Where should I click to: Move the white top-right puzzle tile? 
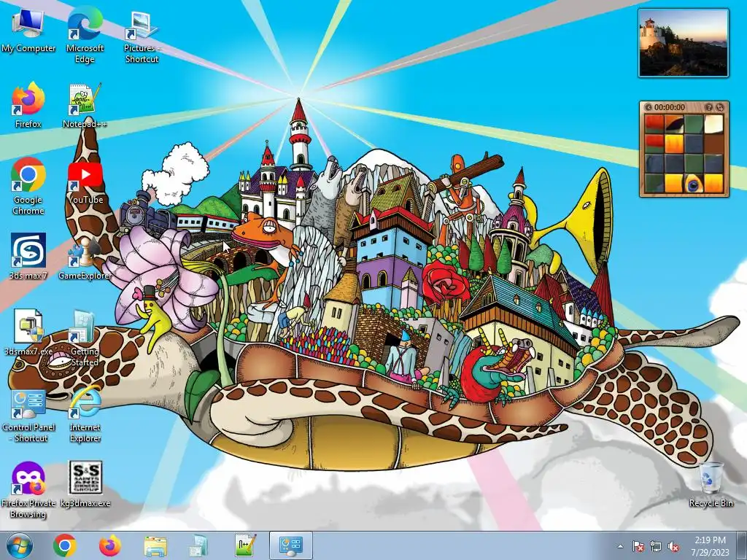[x=713, y=124]
